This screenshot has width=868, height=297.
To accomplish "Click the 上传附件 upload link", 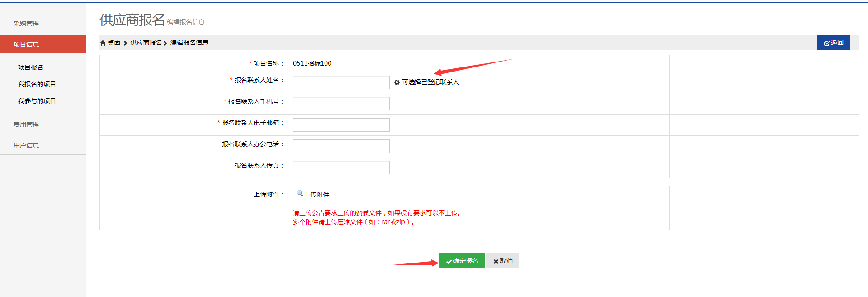I will tap(316, 195).
